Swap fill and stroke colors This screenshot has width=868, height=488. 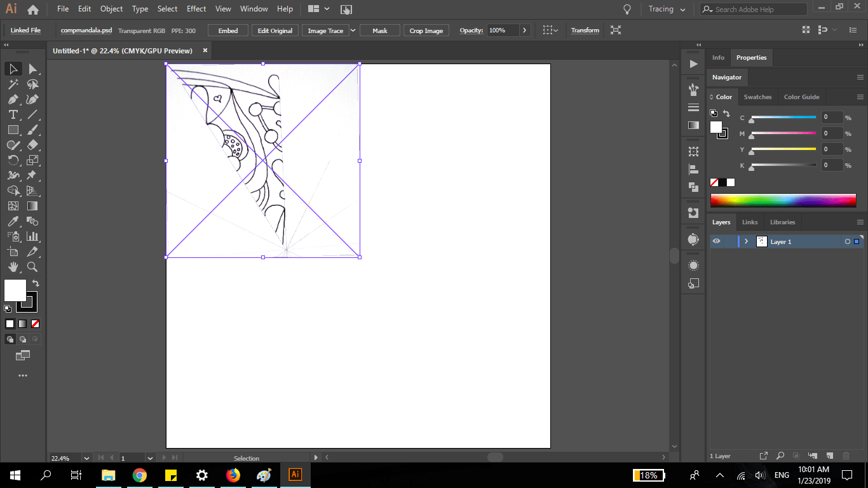pyautogui.click(x=36, y=283)
